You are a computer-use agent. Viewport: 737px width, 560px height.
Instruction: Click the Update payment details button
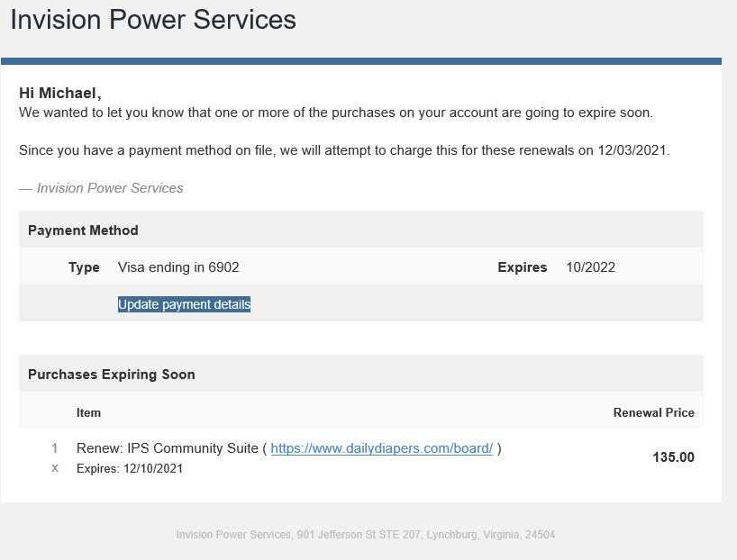pyautogui.click(x=184, y=304)
